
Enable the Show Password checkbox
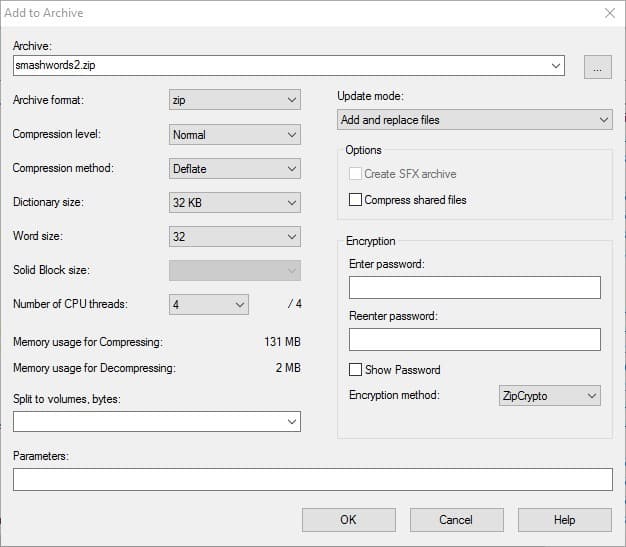pos(355,370)
